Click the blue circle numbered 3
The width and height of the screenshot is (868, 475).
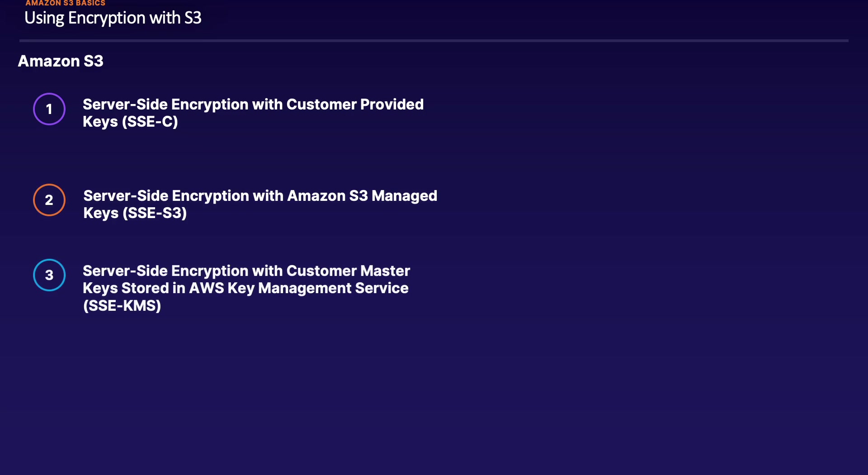pyautogui.click(x=49, y=275)
